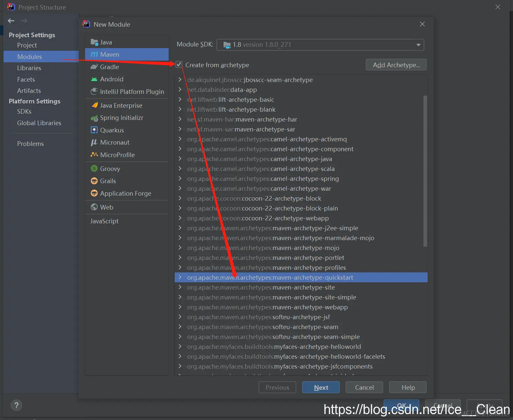
Task: Choose the Android robot icon
Action: [94, 79]
